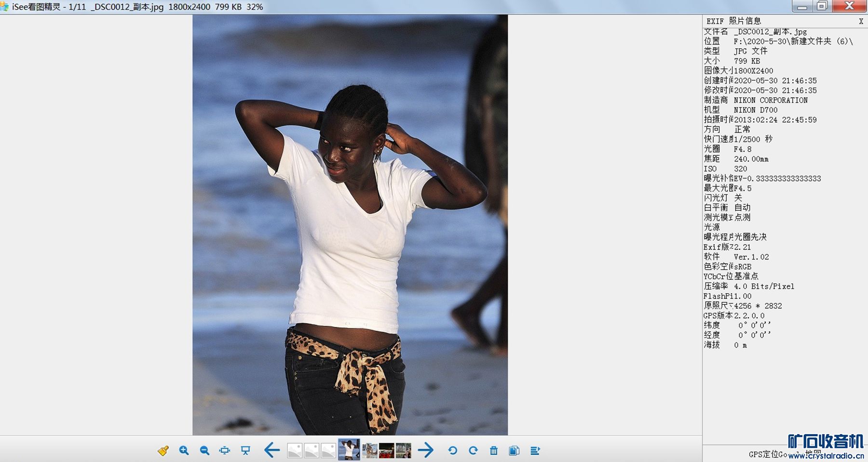The width and height of the screenshot is (868, 462).
Task: Select the leftmost blank placeholder thumbnail
Action: 295,450
